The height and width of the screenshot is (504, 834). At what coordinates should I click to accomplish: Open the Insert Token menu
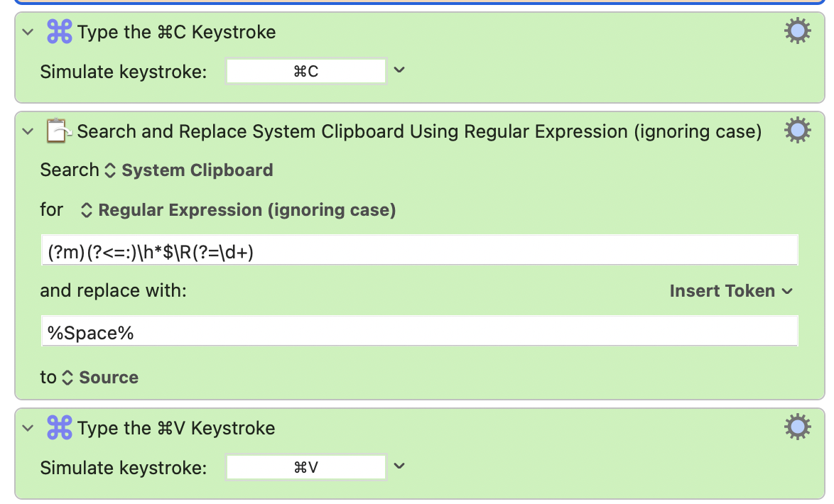[x=731, y=291]
